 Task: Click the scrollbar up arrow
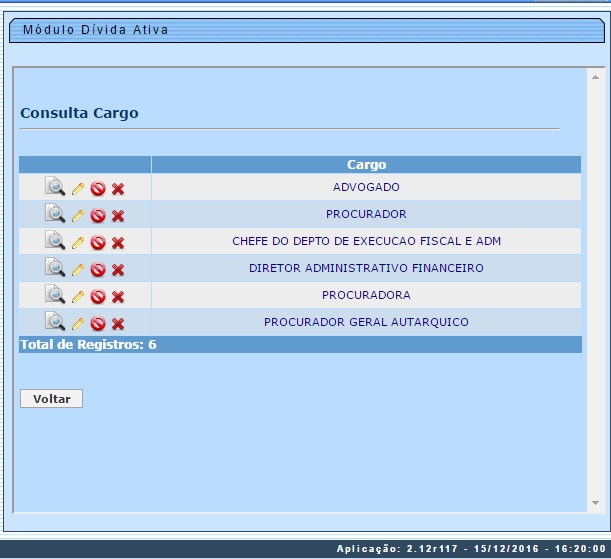tap(595, 77)
